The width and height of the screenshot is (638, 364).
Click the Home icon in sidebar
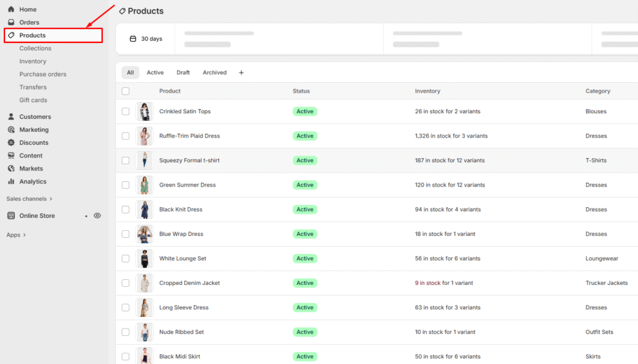[11, 9]
